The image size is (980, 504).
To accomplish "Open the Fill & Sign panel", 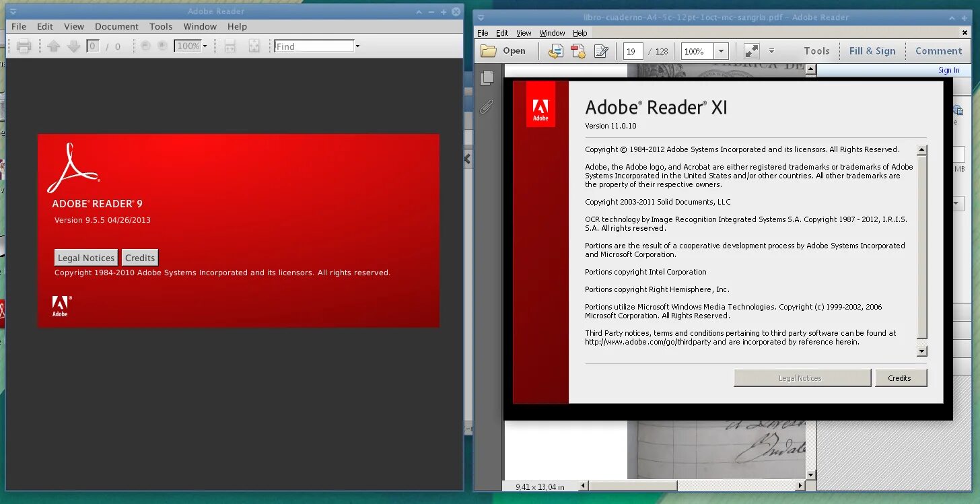I will point(872,50).
